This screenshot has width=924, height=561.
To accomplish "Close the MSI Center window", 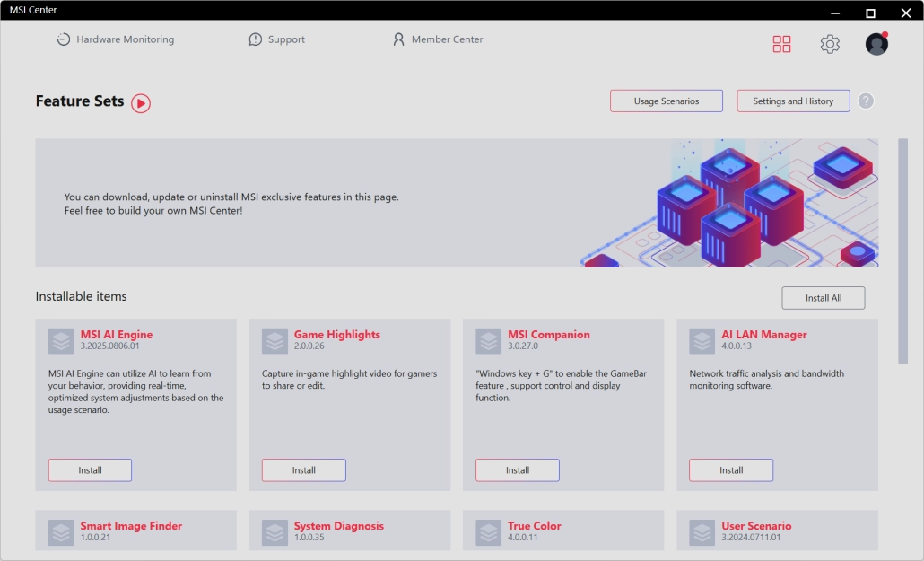I will point(906,12).
